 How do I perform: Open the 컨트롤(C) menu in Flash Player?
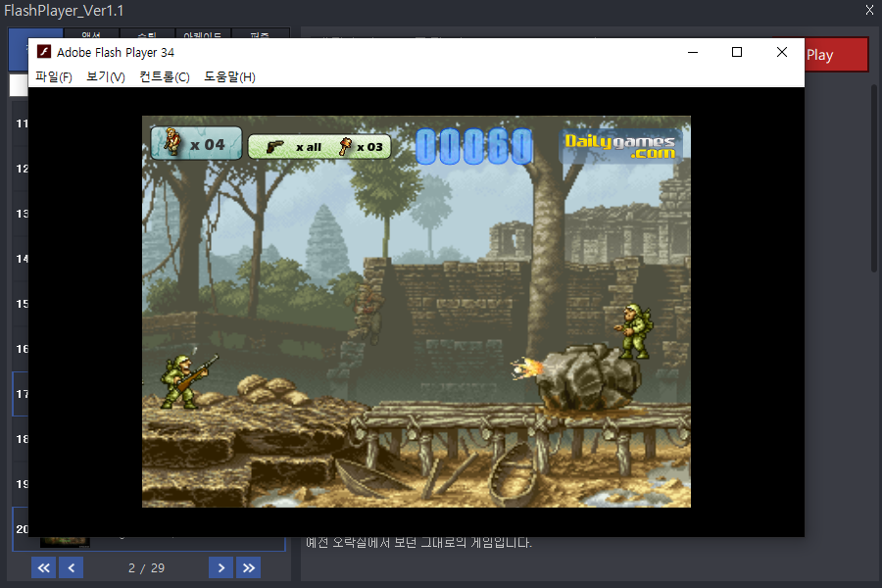pos(165,76)
